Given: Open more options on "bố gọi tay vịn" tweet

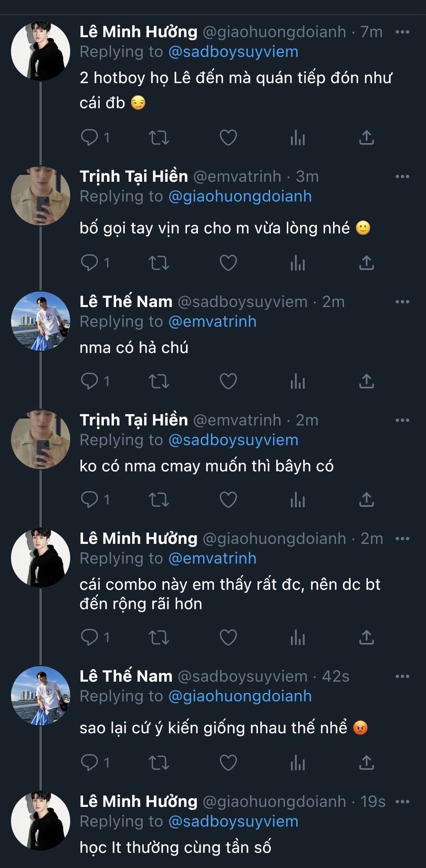Looking at the screenshot, I should click(402, 176).
